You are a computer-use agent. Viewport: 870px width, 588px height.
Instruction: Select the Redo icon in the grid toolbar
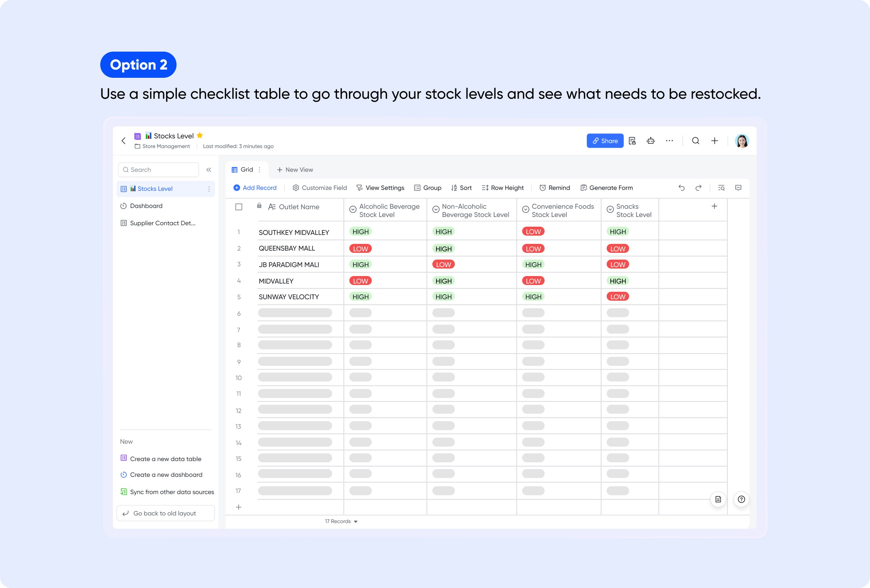pyautogui.click(x=699, y=188)
